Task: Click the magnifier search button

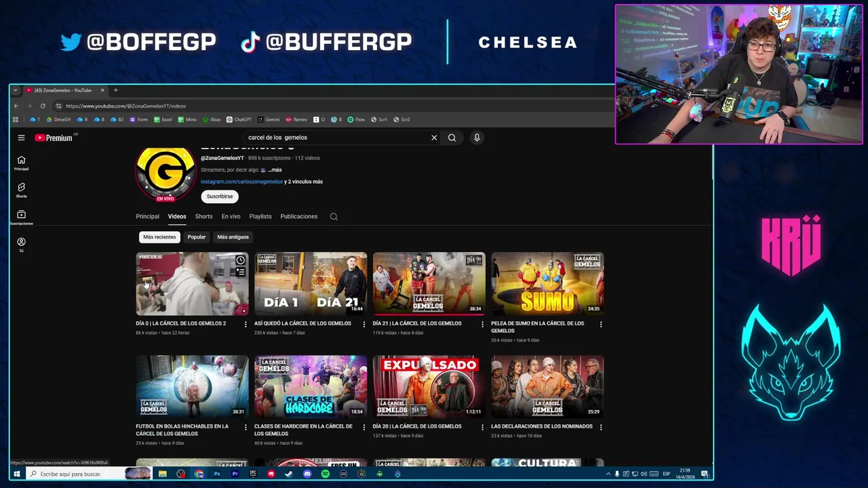Action: point(452,138)
